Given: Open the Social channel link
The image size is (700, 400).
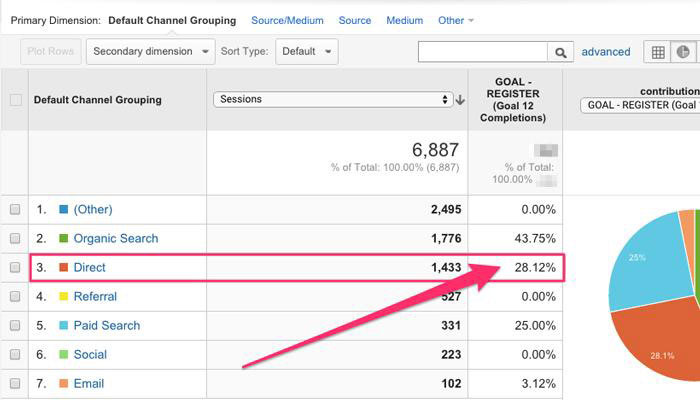Looking at the screenshot, I should 90,354.
